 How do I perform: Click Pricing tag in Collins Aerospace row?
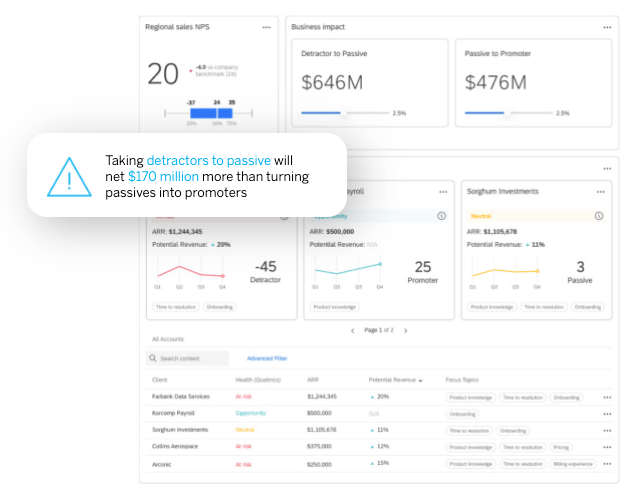(x=561, y=447)
